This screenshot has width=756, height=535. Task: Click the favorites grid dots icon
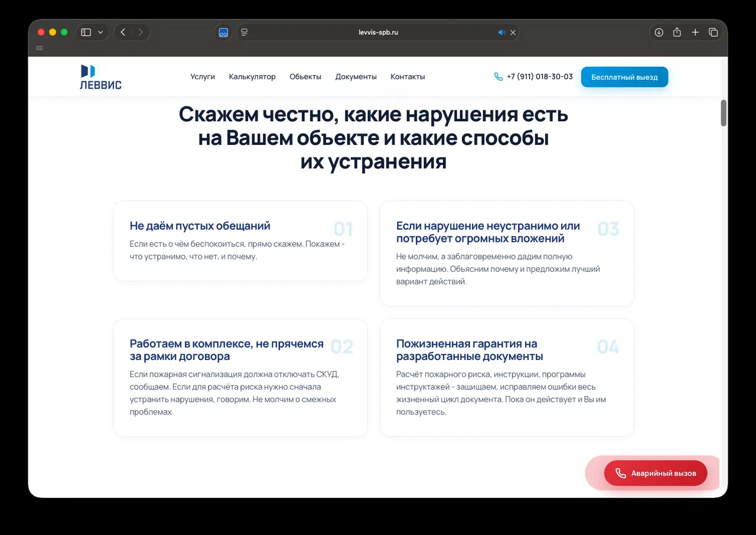pos(40,48)
